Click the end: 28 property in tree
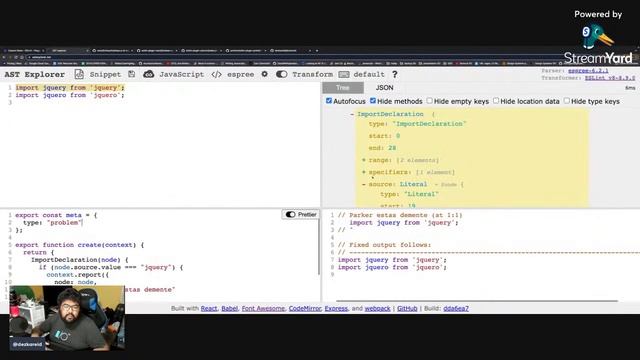 [x=382, y=148]
